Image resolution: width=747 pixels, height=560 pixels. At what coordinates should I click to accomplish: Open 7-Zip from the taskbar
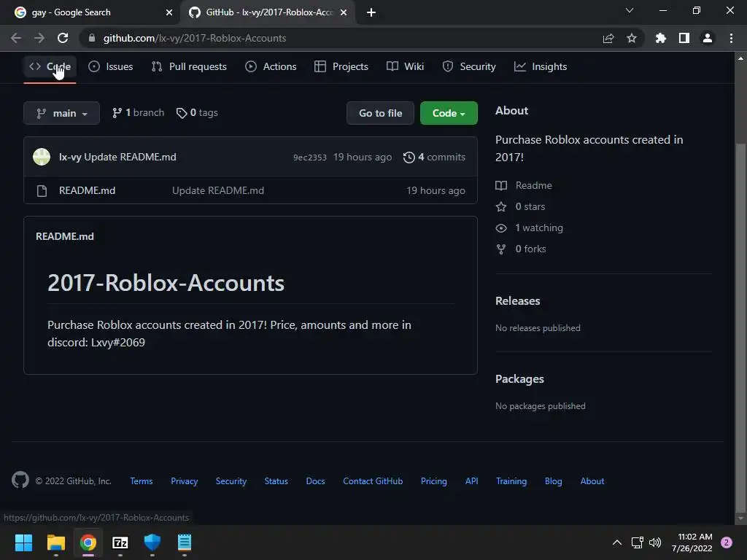click(120, 542)
